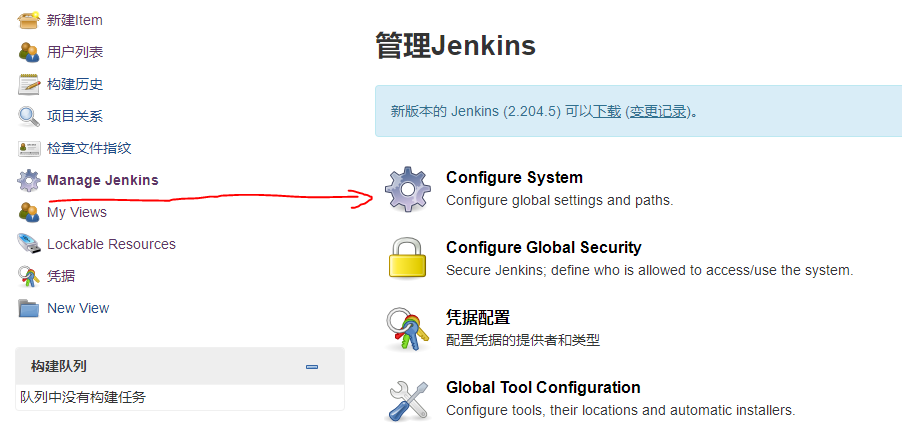Click the 配置凭据的提供者和类型 description

523,340
